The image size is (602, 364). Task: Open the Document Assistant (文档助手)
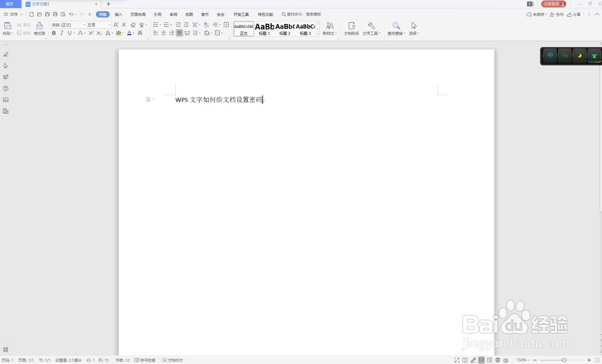pyautogui.click(x=352, y=28)
